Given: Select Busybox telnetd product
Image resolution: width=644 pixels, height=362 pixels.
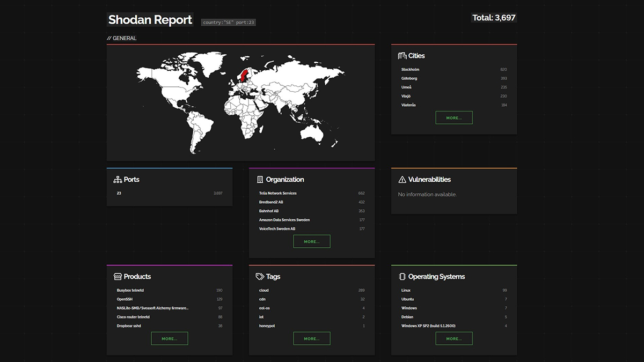Looking at the screenshot, I should pyautogui.click(x=130, y=290).
